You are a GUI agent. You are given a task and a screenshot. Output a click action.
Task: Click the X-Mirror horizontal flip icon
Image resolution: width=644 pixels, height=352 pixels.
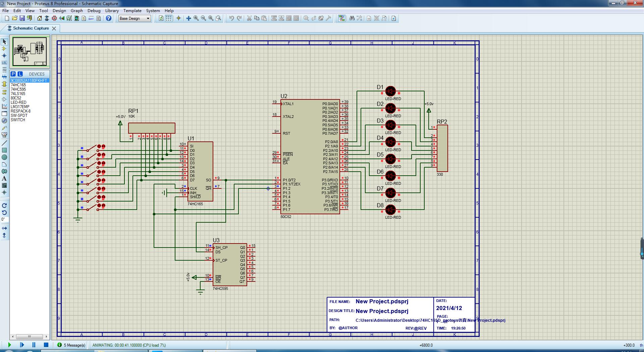(4, 228)
